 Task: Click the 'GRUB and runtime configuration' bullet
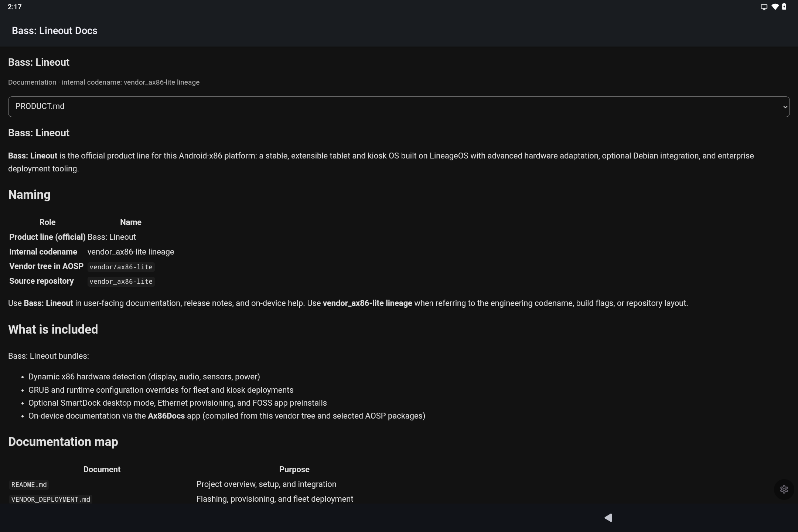tap(161, 390)
